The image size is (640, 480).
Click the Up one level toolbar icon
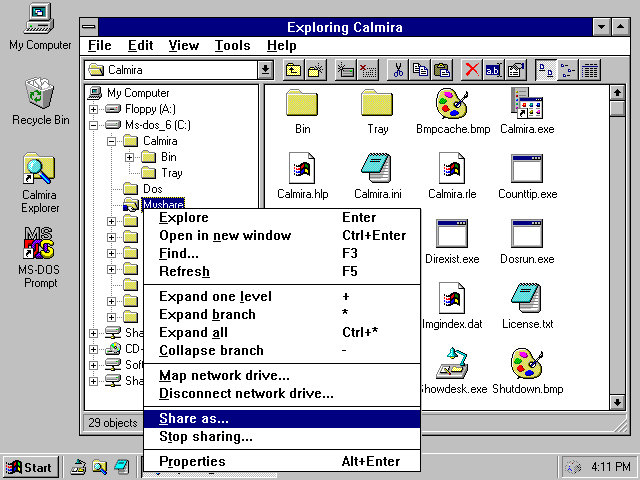point(293,70)
